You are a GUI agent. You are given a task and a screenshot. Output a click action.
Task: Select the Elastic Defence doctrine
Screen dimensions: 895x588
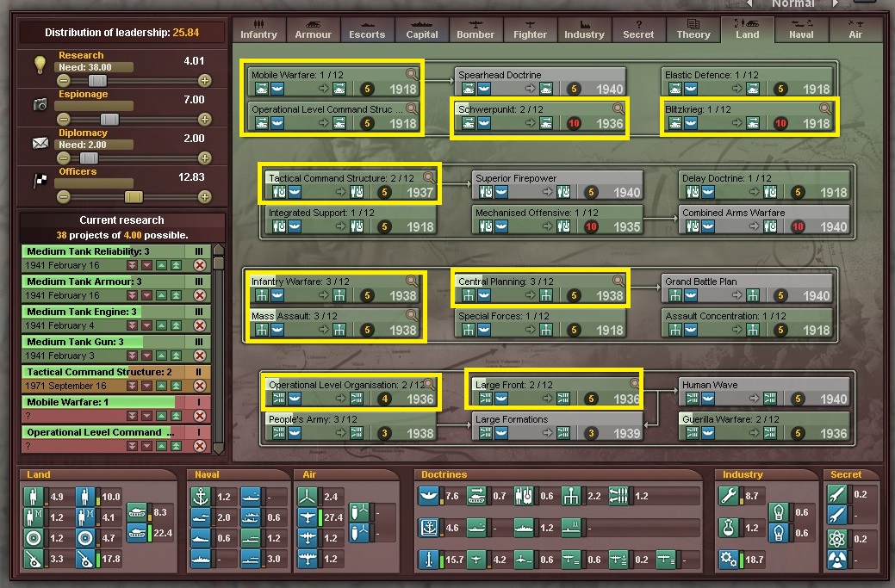[747, 82]
